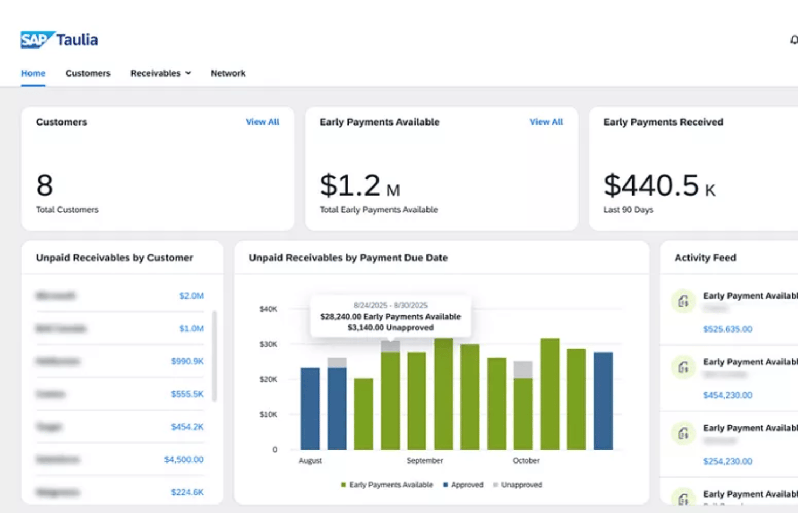The image size is (798, 532).
Task: Go to the Home tab
Action: pyautogui.click(x=33, y=73)
